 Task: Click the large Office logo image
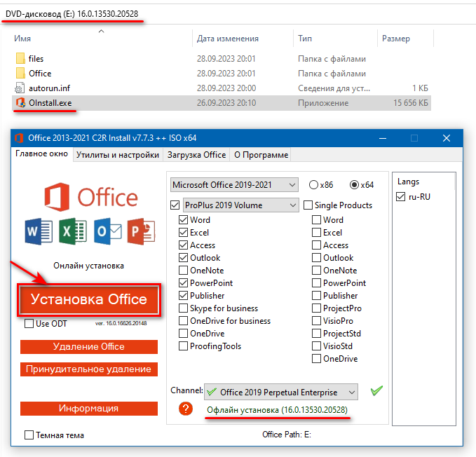point(91,197)
